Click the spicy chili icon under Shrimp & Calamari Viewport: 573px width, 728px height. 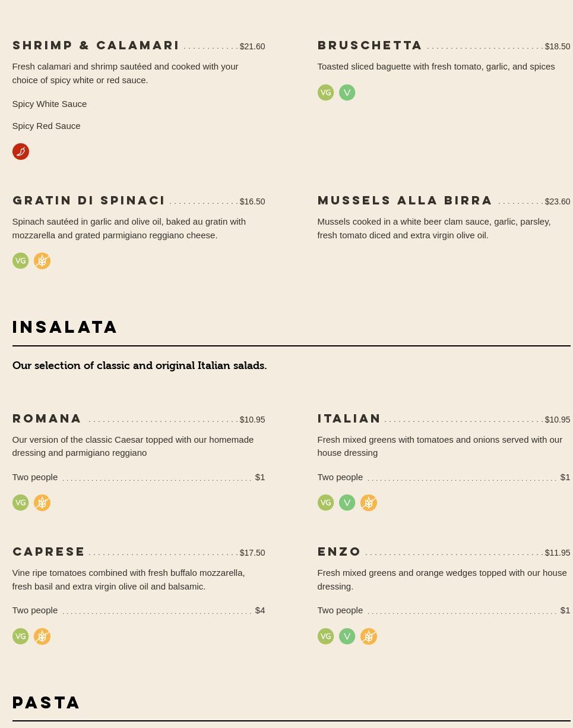click(x=21, y=152)
